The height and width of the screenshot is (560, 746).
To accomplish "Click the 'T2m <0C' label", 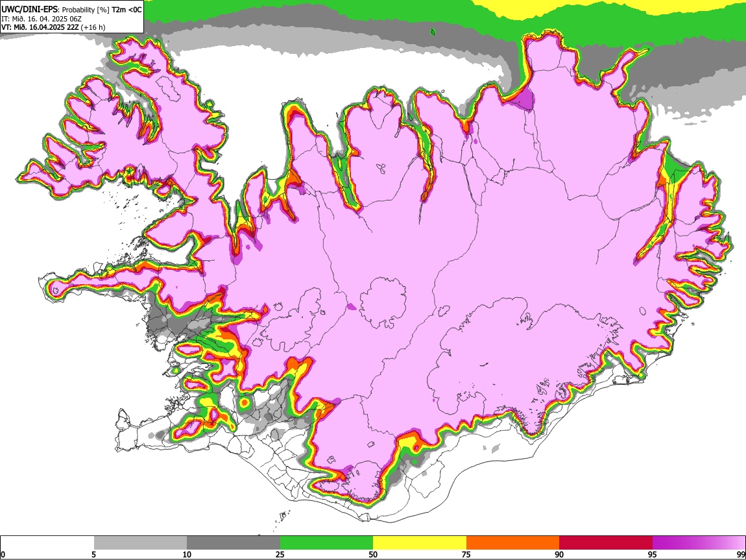I will tap(126, 9).
